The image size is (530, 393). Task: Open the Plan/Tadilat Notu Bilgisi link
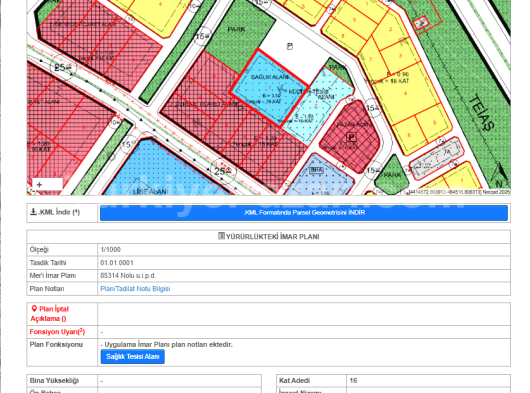(135, 289)
